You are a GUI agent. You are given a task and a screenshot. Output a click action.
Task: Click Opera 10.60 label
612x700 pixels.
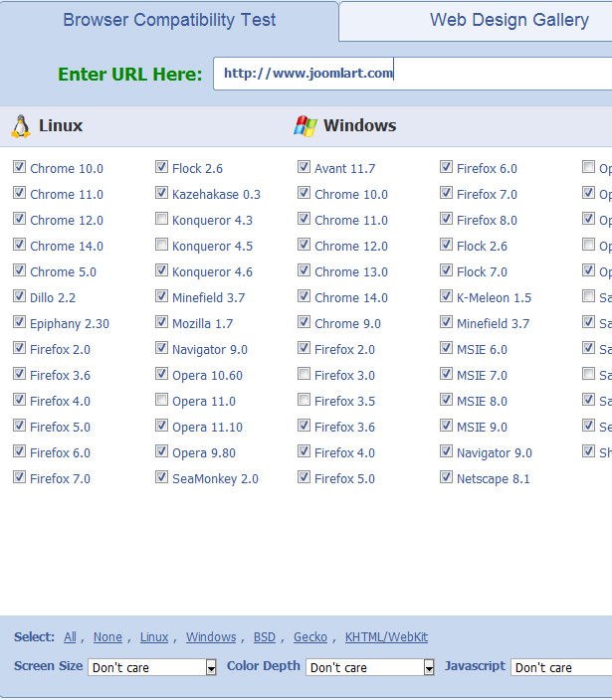click(207, 376)
